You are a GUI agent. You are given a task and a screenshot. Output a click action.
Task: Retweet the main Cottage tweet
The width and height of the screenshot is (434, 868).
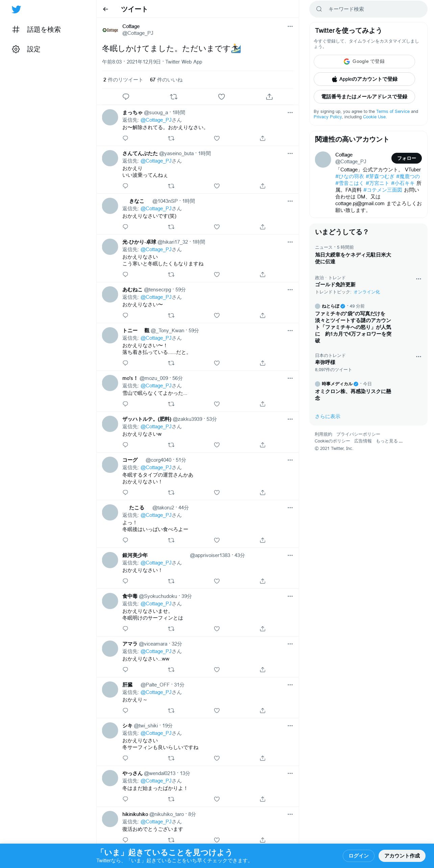click(174, 97)
